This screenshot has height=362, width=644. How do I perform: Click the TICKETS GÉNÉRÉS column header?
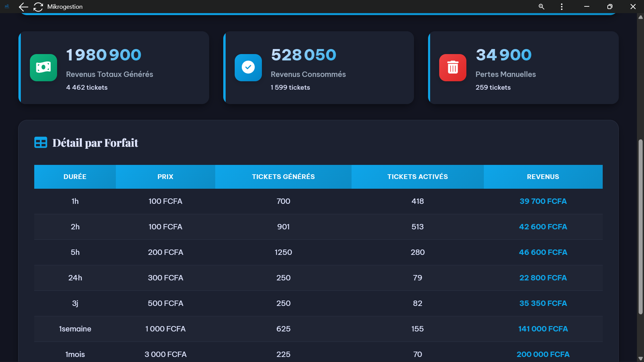[283, 177]
